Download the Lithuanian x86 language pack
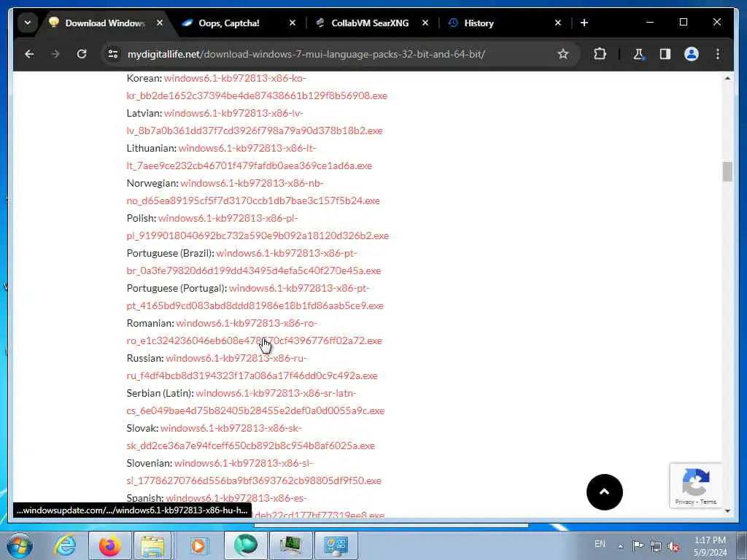 249,157
